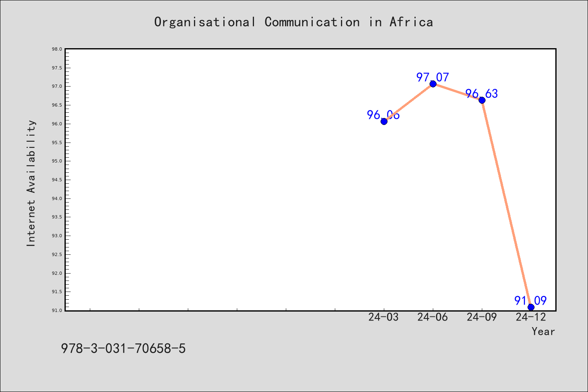Click the 24-09 x-axis tick label
This screenshot has width=588, height=392.
(x=481, y=317)
